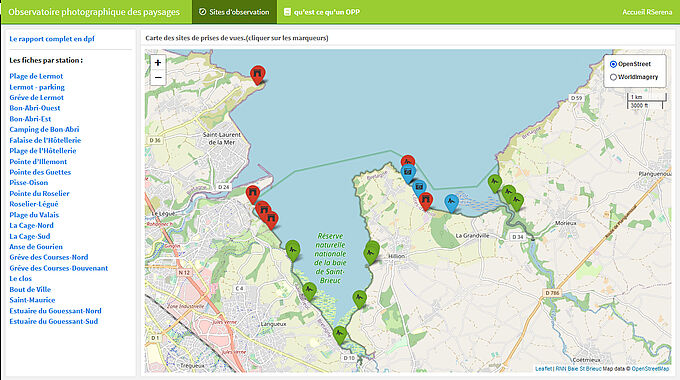680x380 pixels.
Task: Zoom out on the map
Action: coord(158,78)
